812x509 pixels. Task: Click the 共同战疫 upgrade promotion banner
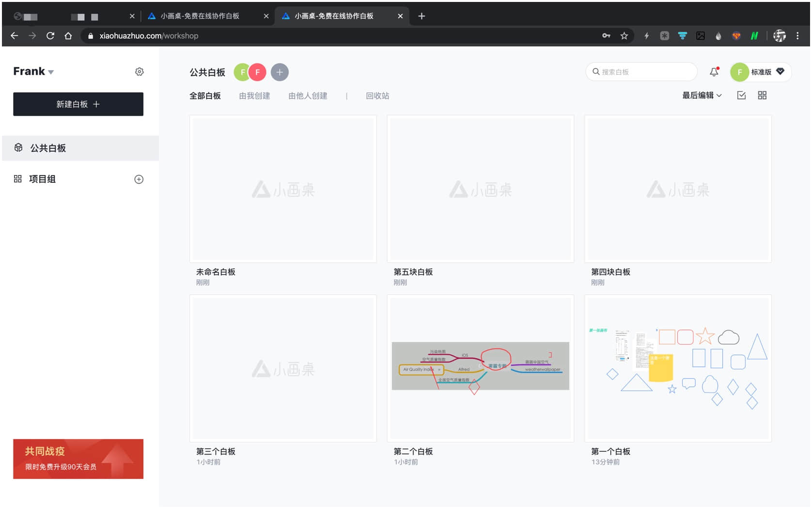(x=78, y=459)
